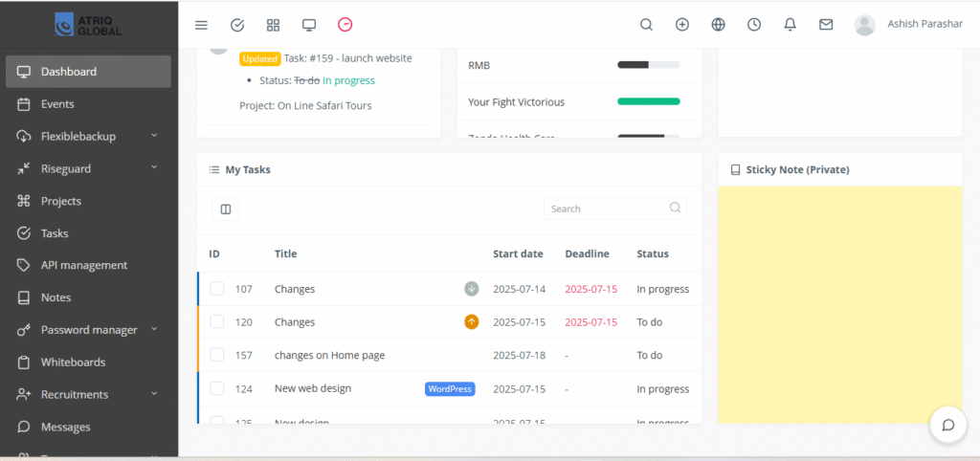Click the red timer icon in top bar
Image resolution: width=980 pixels, height=461 pixels.
(345, 25)
